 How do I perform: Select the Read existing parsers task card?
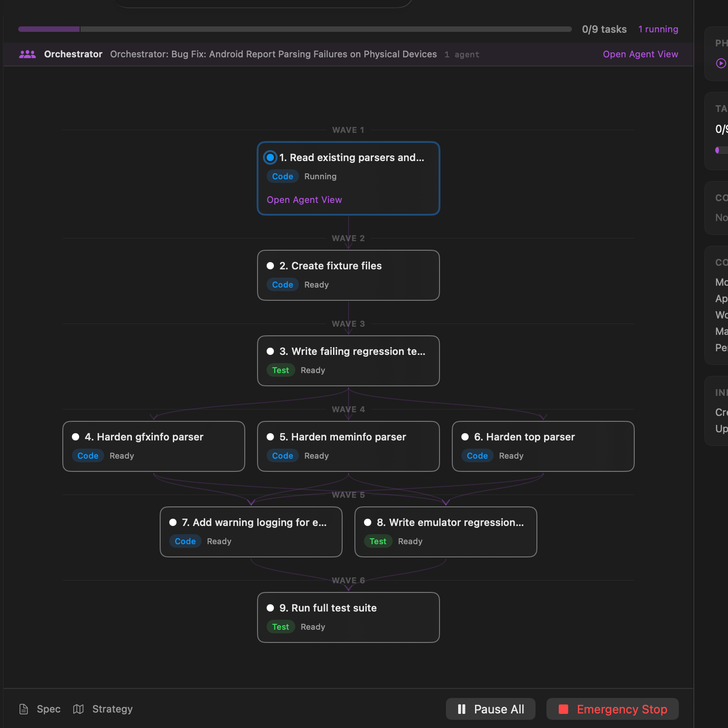(x=349, y=178)
